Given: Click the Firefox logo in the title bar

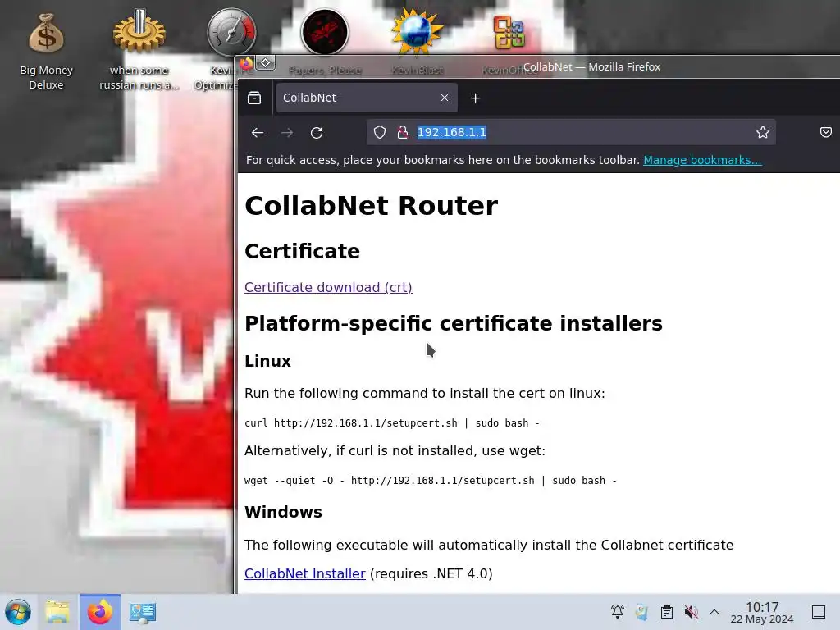Looking at the screenshot, I should (246, 64).
